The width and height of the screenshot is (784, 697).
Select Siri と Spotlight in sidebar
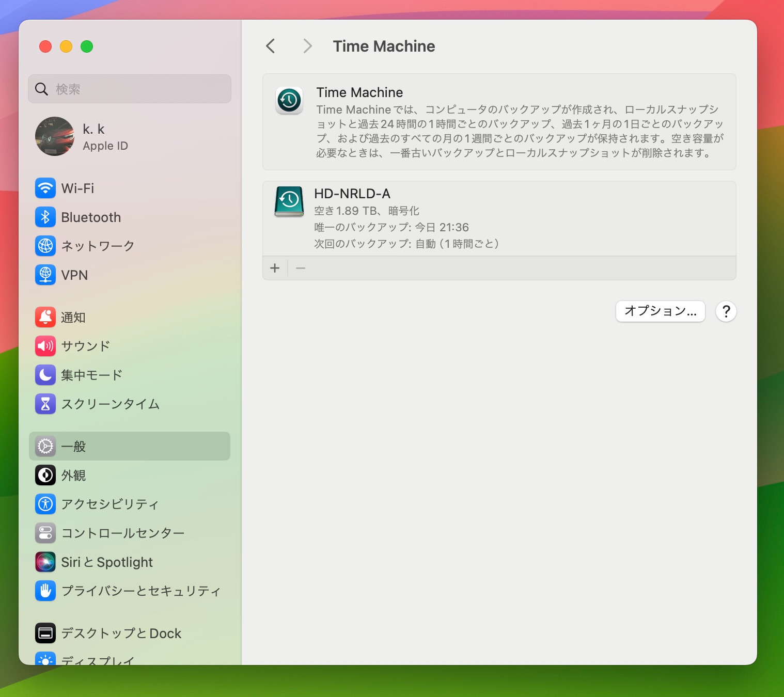point(130,562)
